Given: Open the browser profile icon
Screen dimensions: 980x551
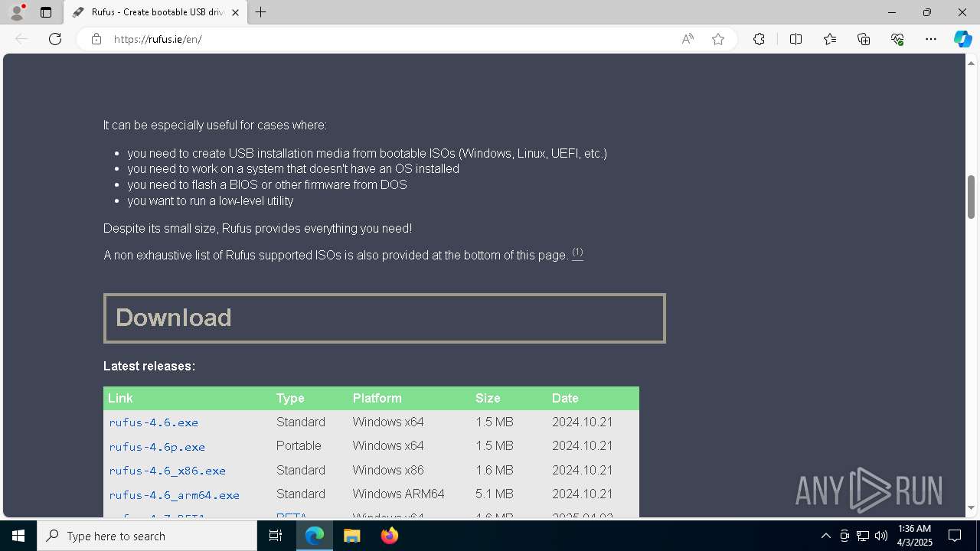Looking at the screenshot, I should point(17,12).
